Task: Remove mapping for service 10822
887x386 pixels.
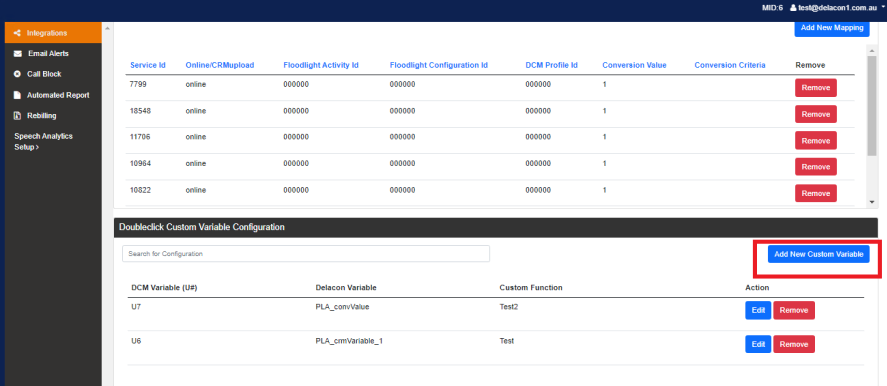Action: (815, 193)
